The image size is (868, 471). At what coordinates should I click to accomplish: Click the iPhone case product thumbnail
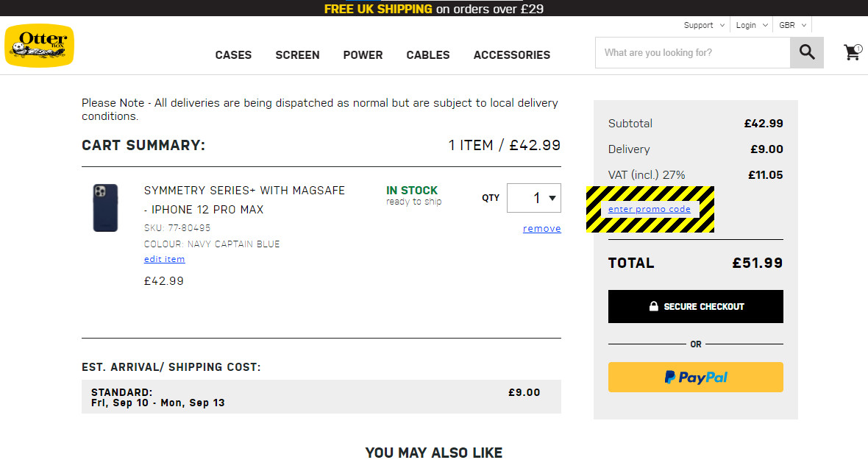[105, 208]
